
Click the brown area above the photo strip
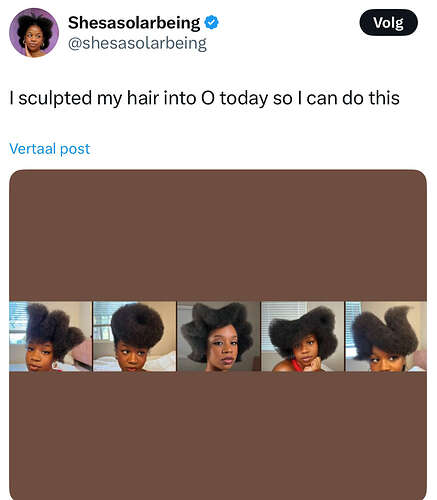point(218,236)
